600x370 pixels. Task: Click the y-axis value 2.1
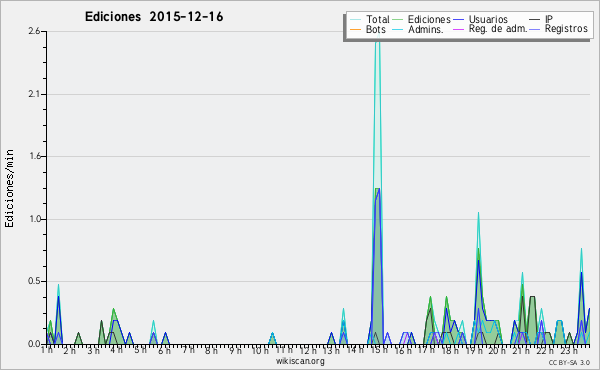pyautogui.click(x=34, y=94)
